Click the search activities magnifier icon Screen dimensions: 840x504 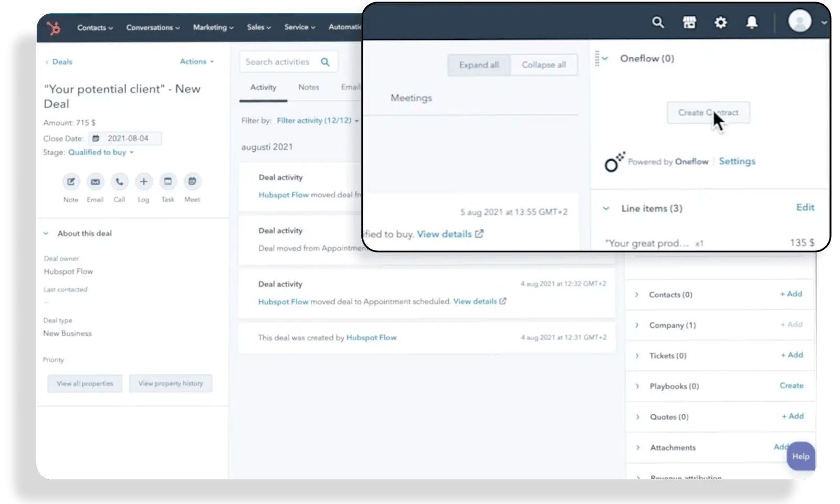[x=325, y=62]
